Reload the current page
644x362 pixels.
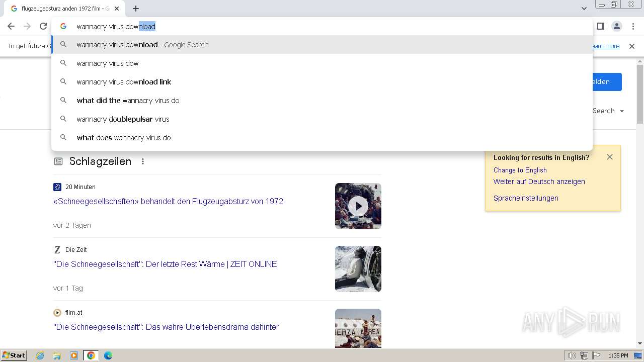pyautogui.click(x=43, y=26)
